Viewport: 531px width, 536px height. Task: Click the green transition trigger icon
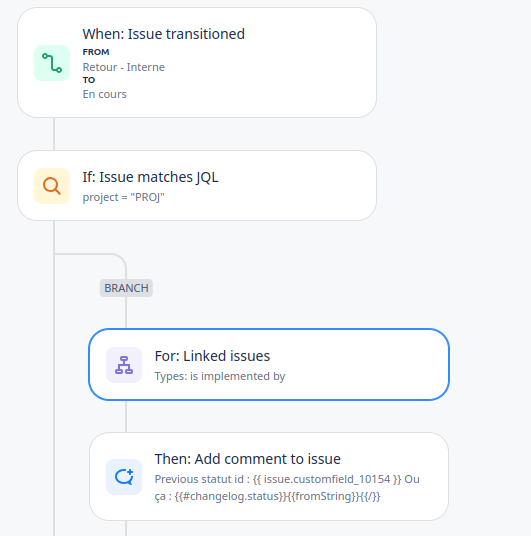(52, 63)
